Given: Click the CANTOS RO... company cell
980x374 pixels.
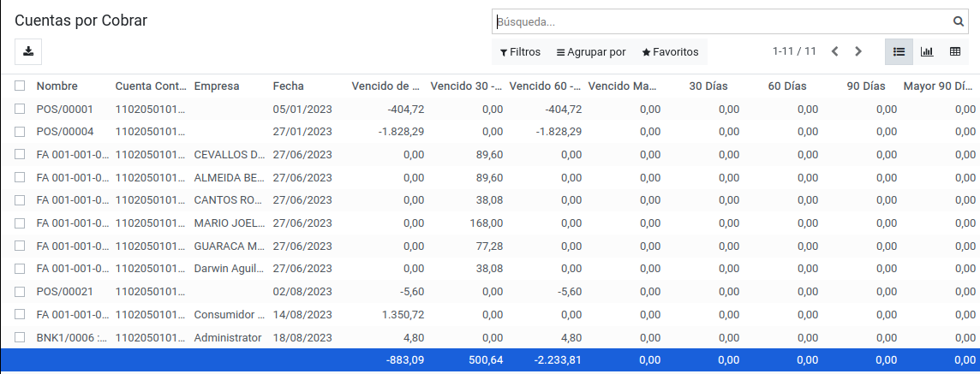Looking at the screenshot, I should [230, 199].
